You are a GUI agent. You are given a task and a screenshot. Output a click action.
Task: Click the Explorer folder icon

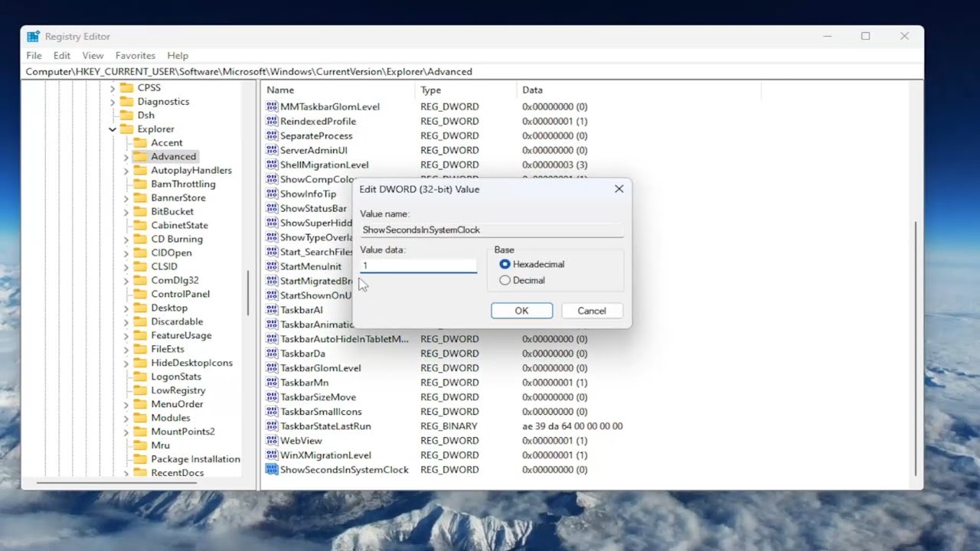coord(126,129)
